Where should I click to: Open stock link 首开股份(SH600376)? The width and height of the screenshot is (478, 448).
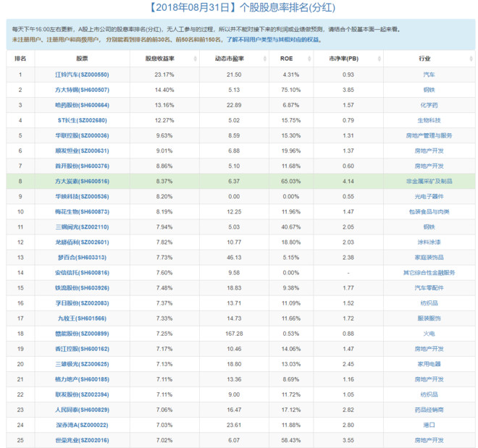(82, 166)
